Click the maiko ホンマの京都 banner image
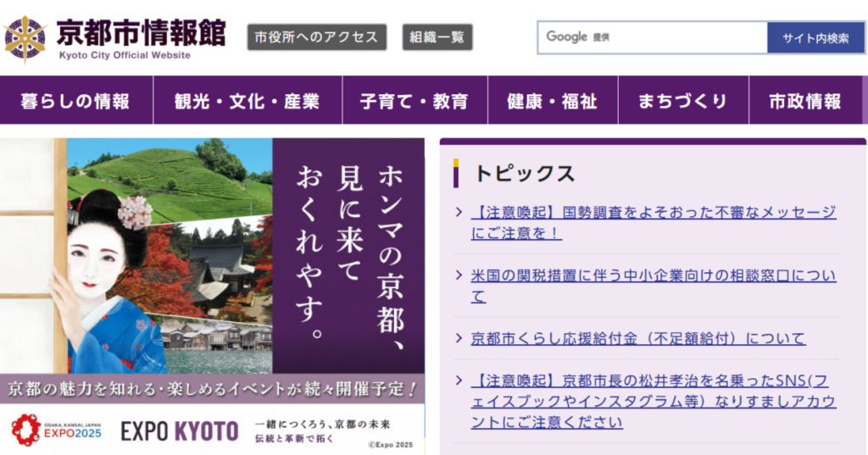868x455 pixels. click(x=212, y=254)
